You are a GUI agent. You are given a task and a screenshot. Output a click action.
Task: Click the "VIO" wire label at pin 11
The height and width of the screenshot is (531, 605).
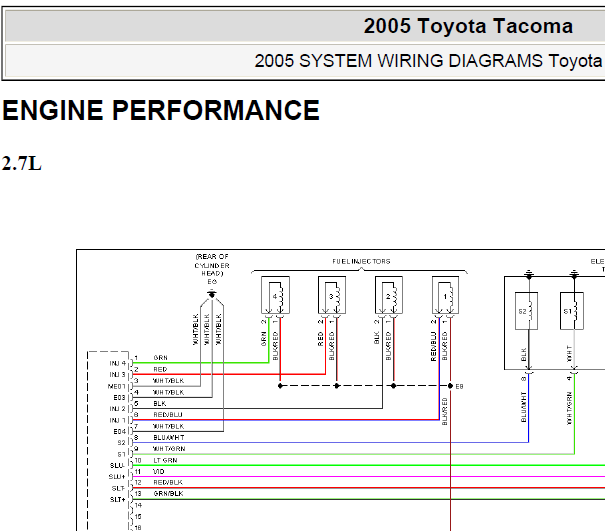pos(159,471)
